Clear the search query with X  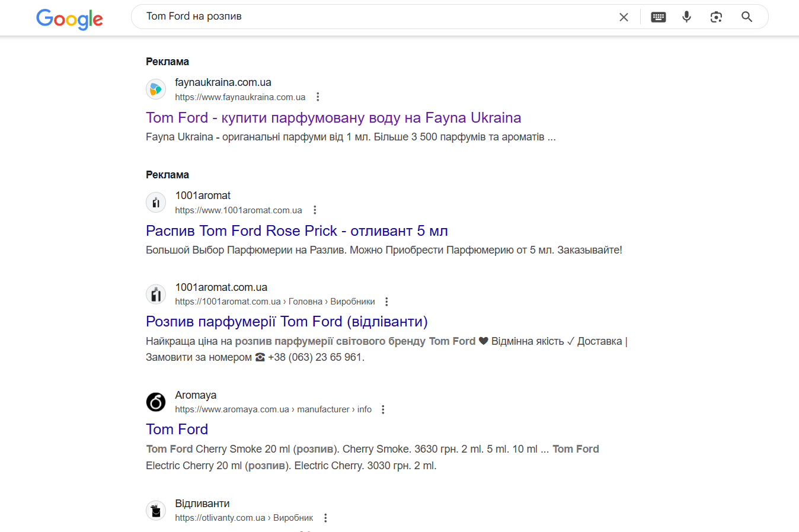pyautogui.click(x=624, y=17)
